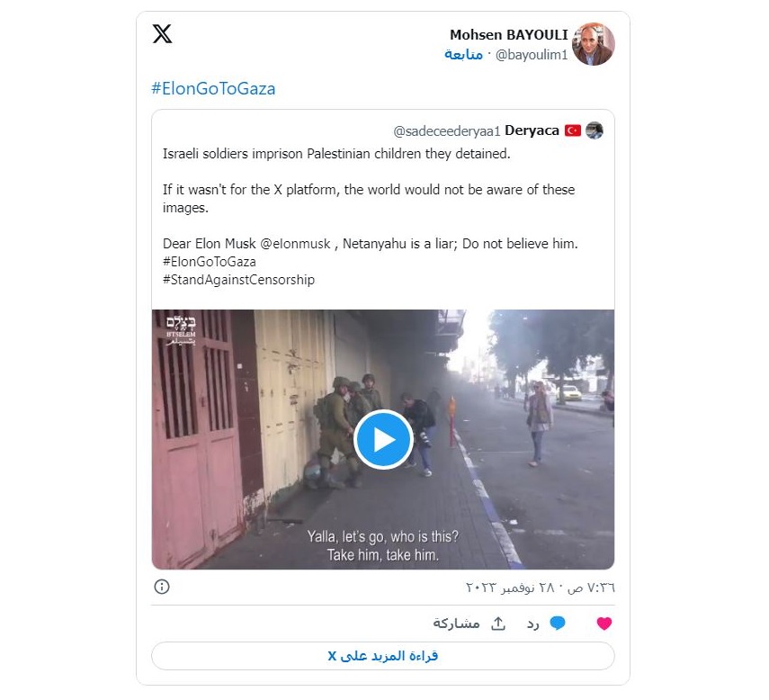Click the Mohsen BAYOULI display name
The width and height of the screenshot is (769, 700).
point(508,35)
